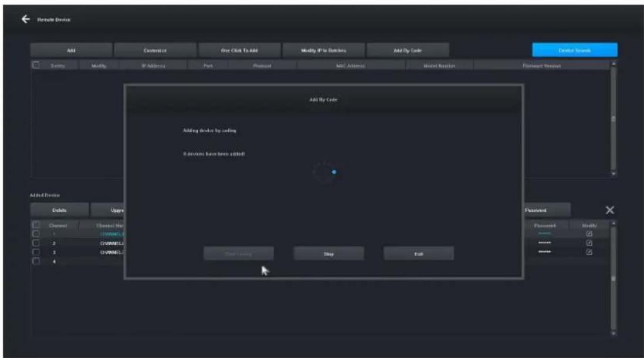
Task: Select the checkbox for channel 3
Action: (x=36, y=252)
